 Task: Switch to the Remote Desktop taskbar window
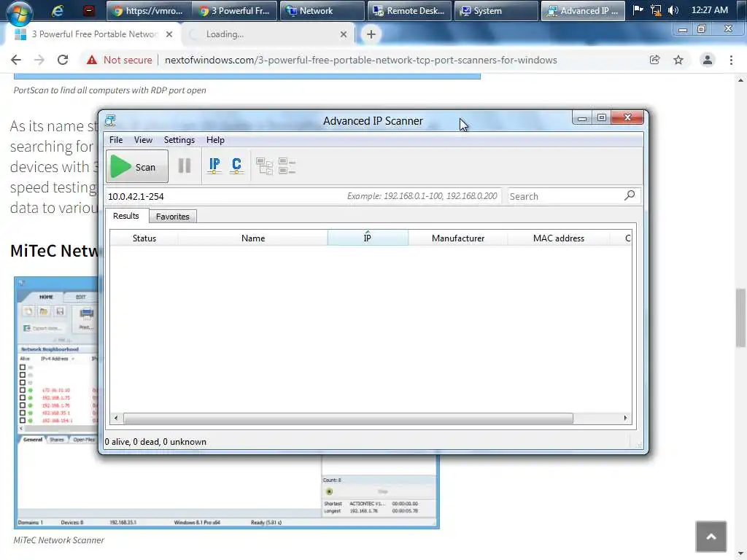tap(410, 10)
